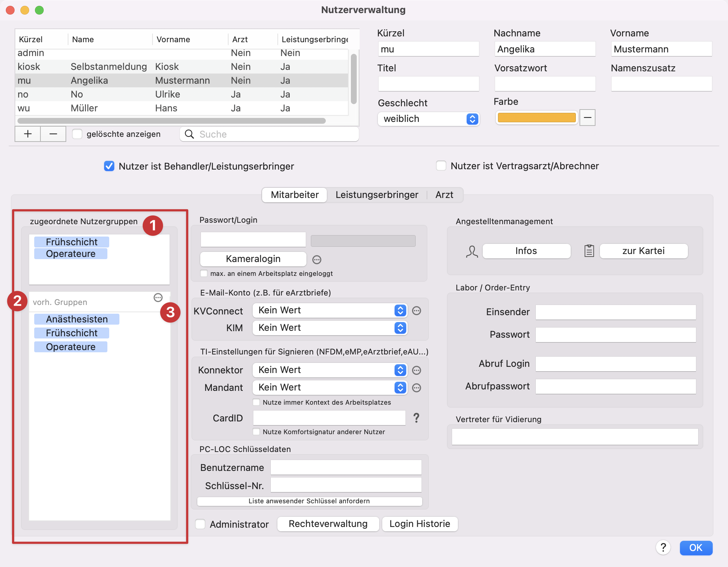Open options circle next to KVConnect
The width and height of the screenshot is (728, 567).
pyautogui.click(x=416, y=310)
